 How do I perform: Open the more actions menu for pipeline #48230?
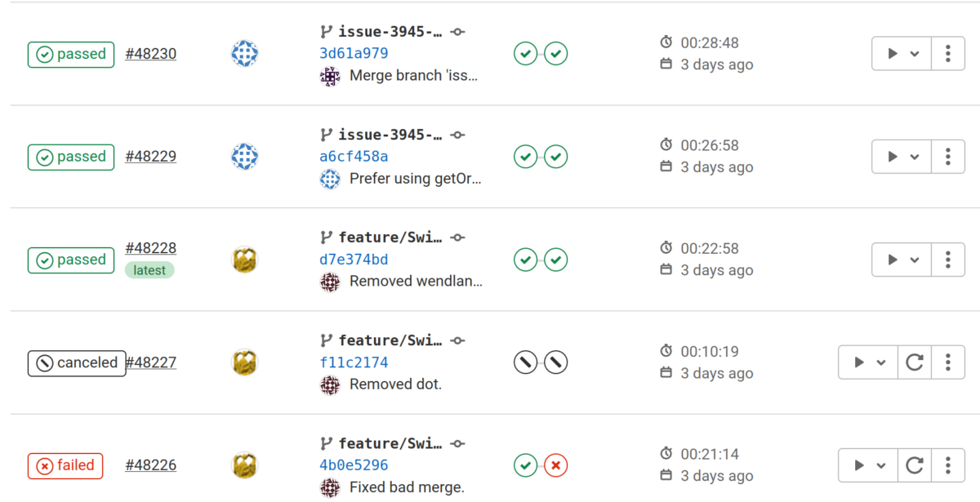[x=947, y=54]
